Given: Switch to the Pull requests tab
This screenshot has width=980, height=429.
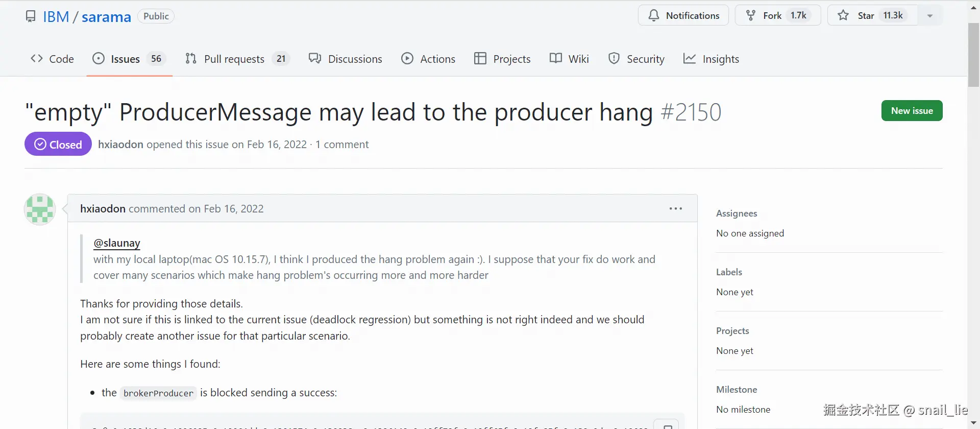Looking at the screenshot, I should pos(234,58).
